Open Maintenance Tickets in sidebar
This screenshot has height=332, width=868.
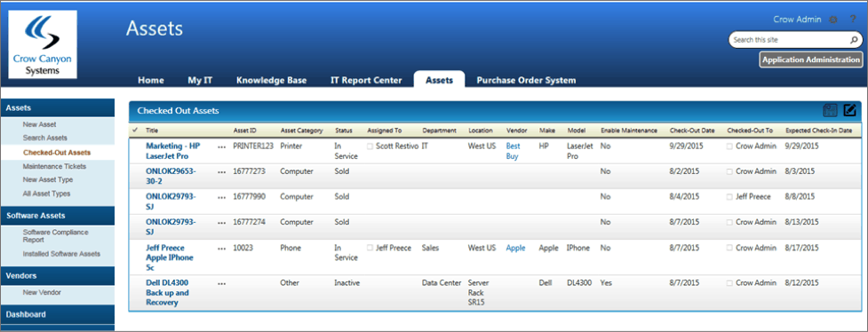(x=54, y=166)
